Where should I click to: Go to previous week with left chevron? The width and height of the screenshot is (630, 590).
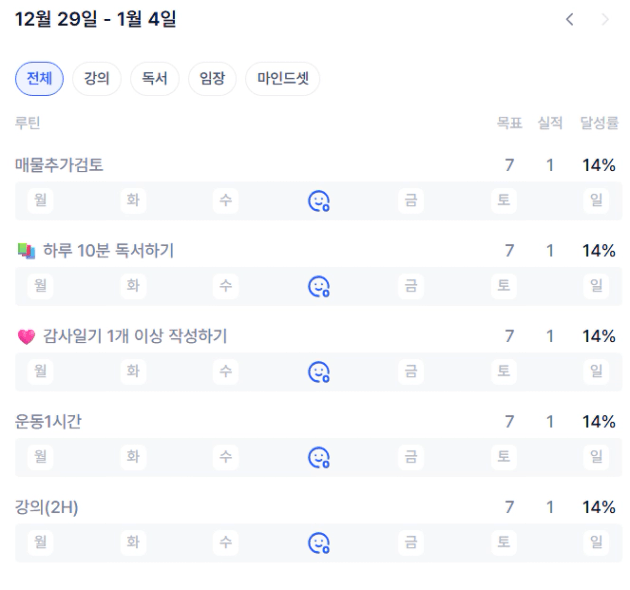tap(570, 19)
